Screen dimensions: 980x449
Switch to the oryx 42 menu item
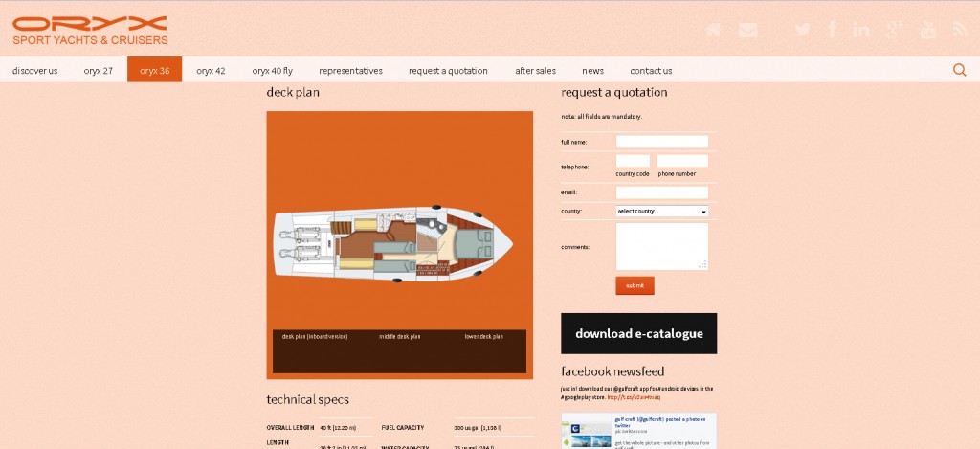click(211, 70)
